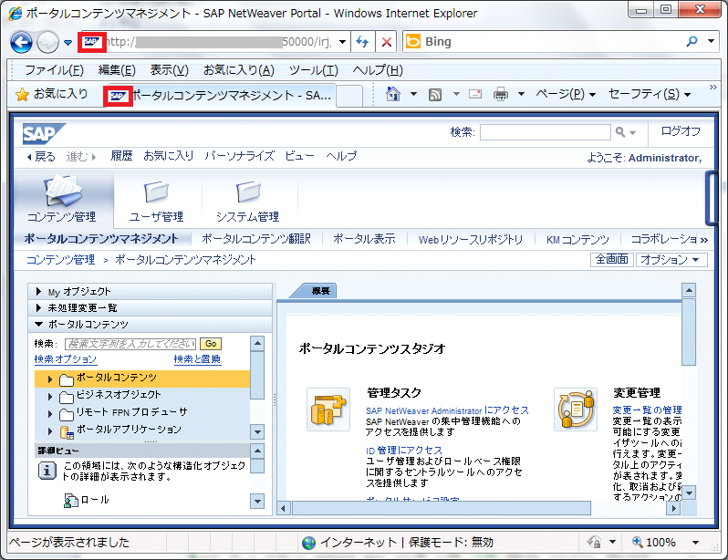
Task: Open the オプション dropdown
Action: [x=671, y=260]
